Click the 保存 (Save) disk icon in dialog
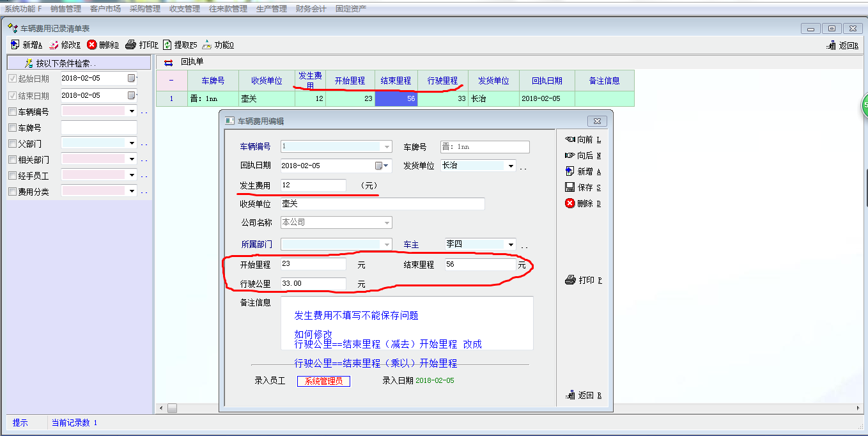 point(570,187)
